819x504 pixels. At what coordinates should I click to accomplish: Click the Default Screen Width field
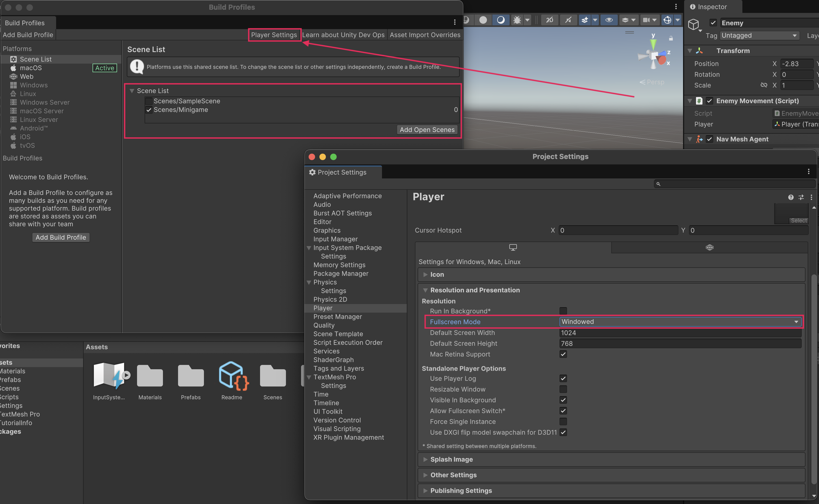click(x=680, y=333)
